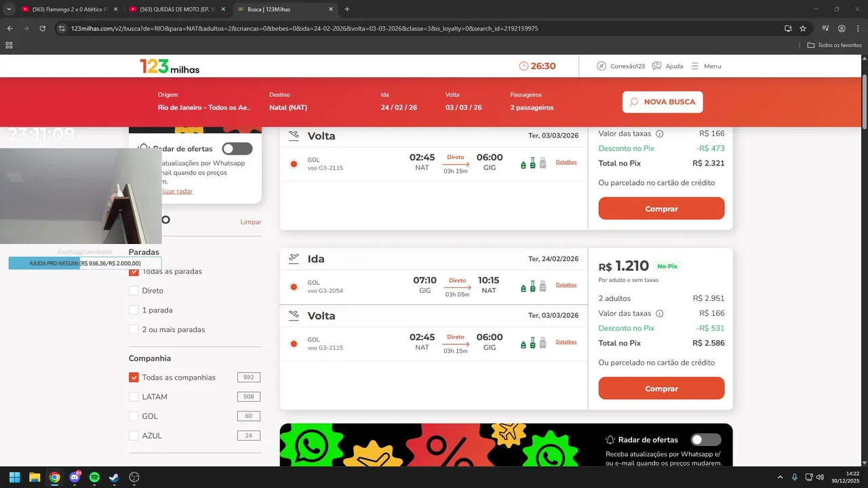Open Chrome apps grid shortcut

click(9, 45)
